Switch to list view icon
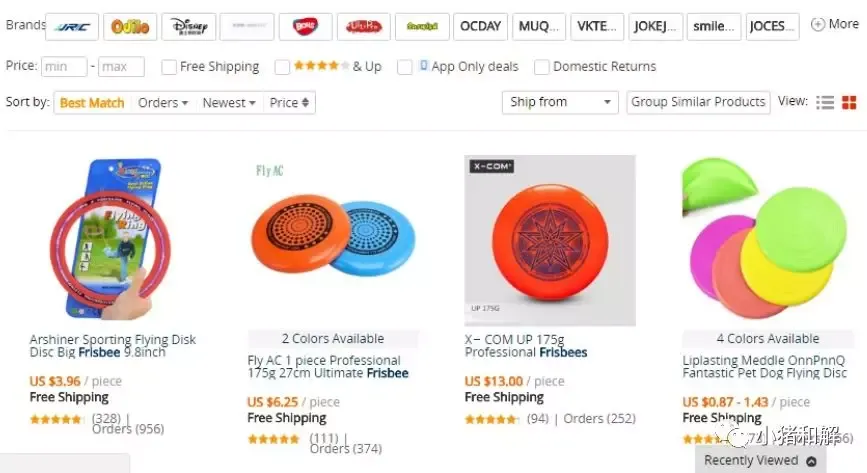This screenshot has width=867, height=473. [825, 103]
